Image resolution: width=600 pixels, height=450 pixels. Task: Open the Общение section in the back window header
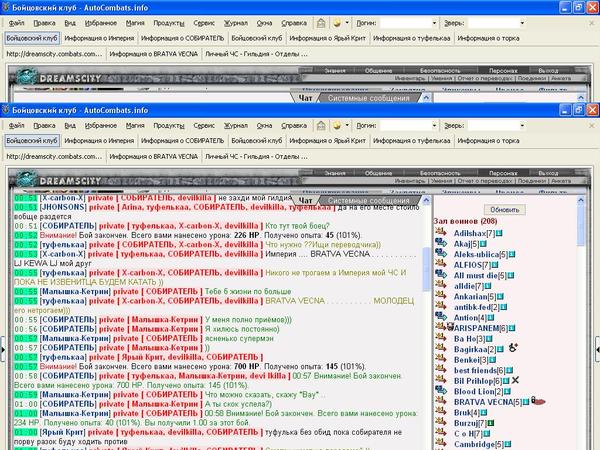tap(378, 70)
